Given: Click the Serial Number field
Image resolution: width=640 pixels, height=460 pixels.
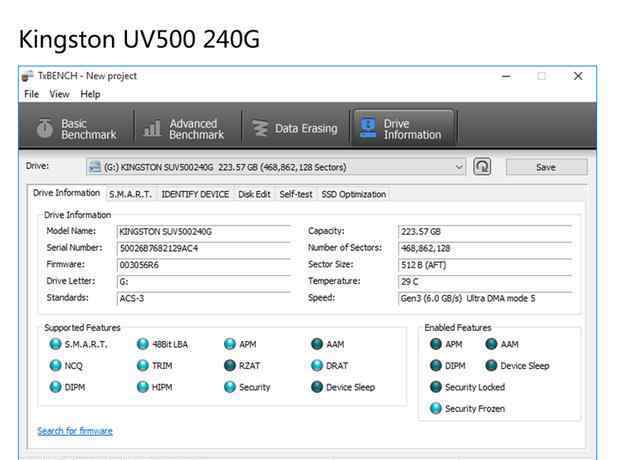Looking at the screenshot, I should click(x=204, y=248).
